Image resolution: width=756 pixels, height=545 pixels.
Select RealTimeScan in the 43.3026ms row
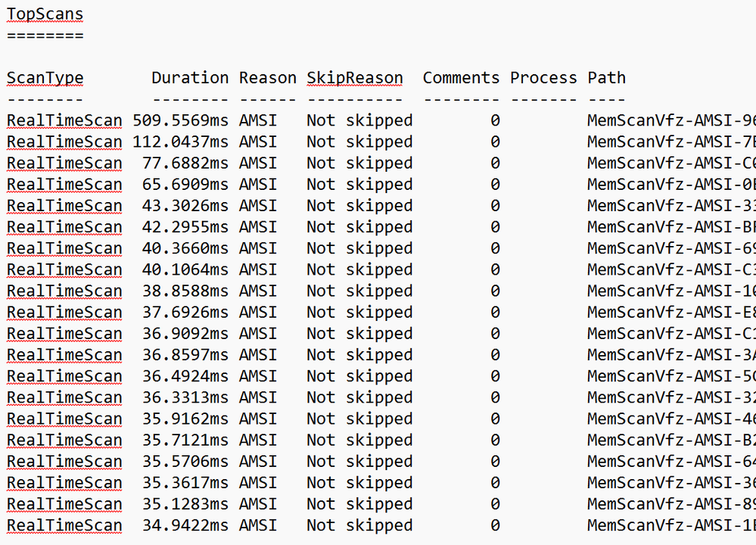click(x=64, y=206)
